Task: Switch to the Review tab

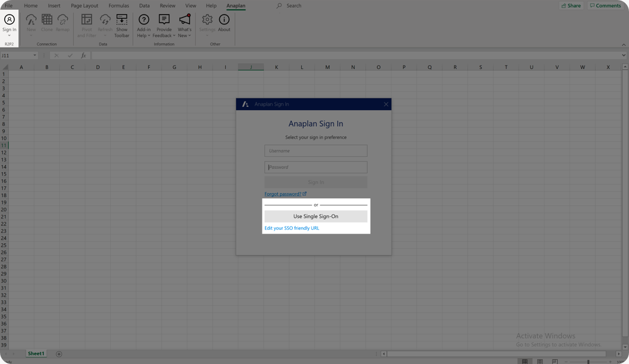Action: click(167, 6)
